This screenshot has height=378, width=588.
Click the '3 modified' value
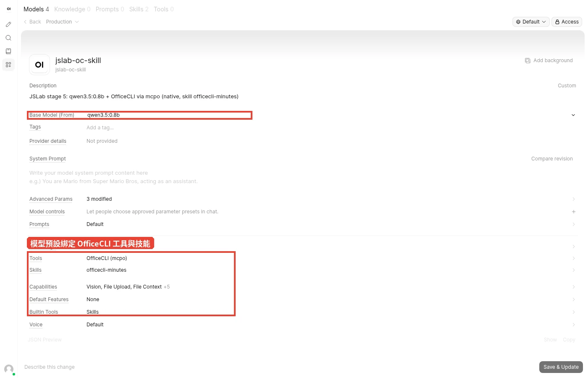click(x=99, y=199)
